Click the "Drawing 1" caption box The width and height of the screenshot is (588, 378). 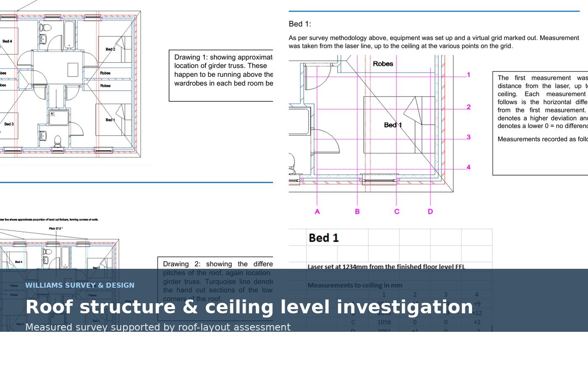point(221,76)
